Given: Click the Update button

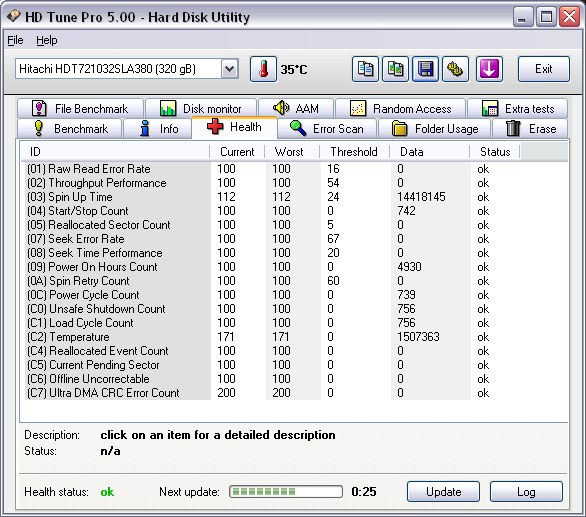Looking at the screenshot, I should (443, 492).
